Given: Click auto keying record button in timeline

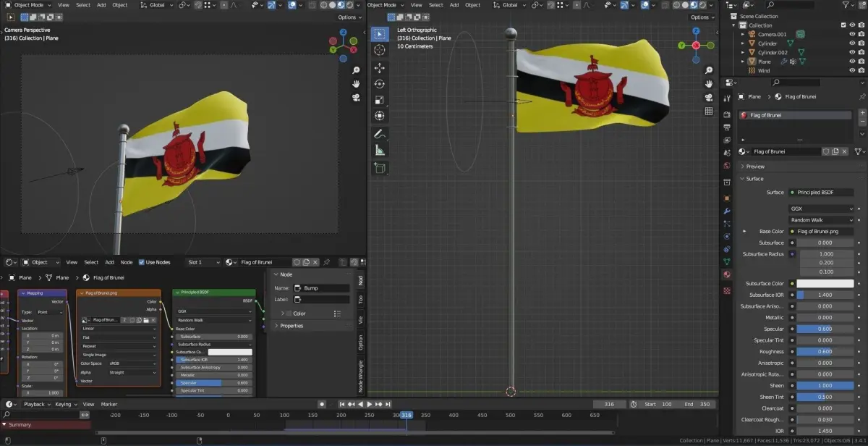Looking at the screenshot, I should 322,404.
